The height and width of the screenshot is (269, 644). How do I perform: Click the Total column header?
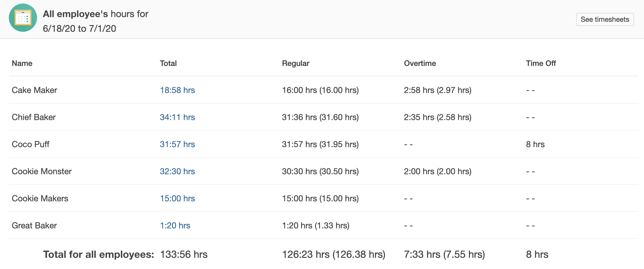point(168,63)
